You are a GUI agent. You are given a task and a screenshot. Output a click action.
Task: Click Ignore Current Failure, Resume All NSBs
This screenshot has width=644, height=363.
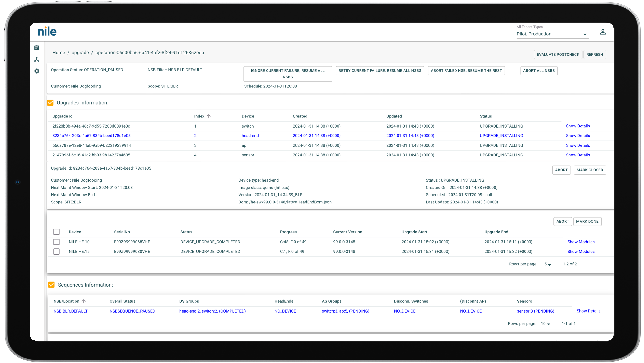(288, 74)
